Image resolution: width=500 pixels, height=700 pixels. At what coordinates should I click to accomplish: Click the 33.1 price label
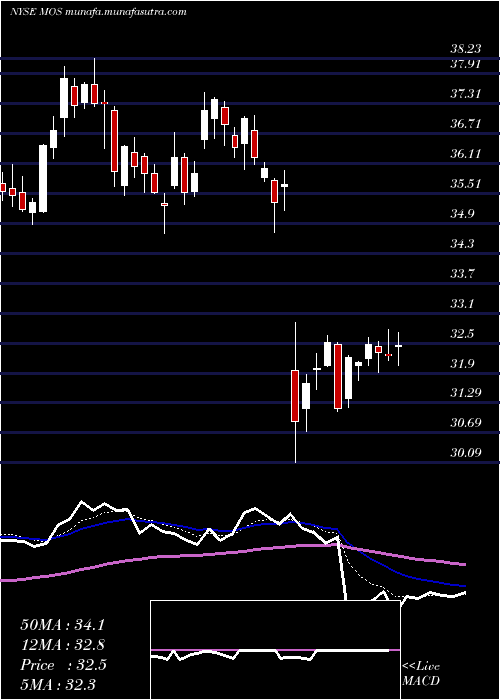click(463, 304)
